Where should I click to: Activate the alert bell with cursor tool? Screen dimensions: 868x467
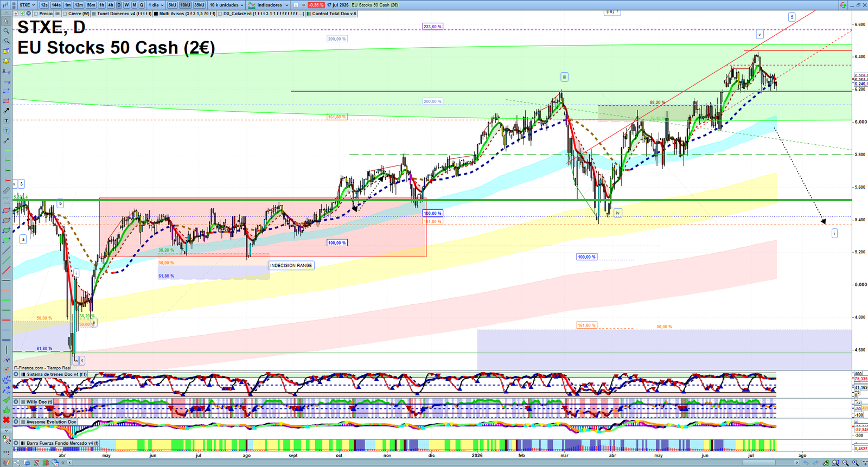coord(7,51)
